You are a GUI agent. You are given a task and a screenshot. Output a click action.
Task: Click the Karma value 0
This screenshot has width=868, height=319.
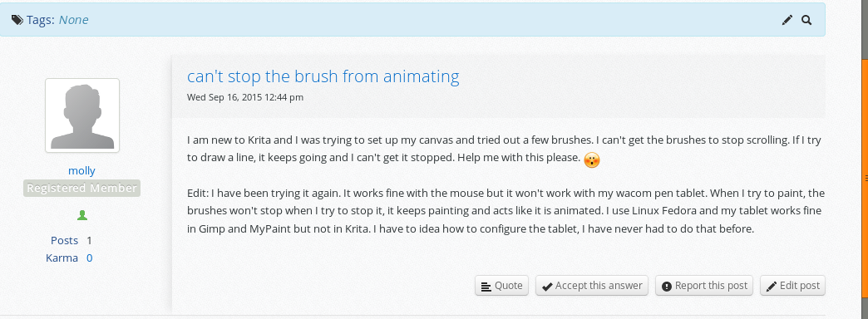pos(90,258)
